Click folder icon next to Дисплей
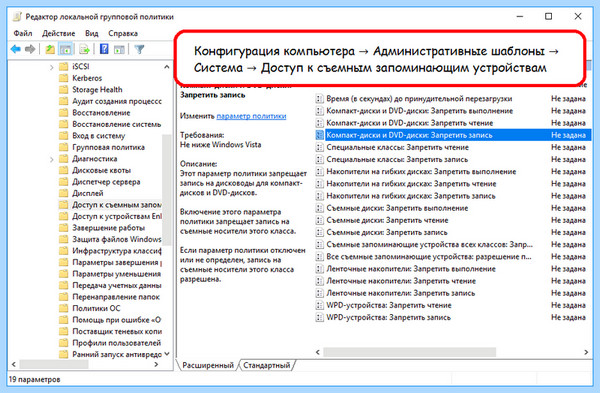The image size is (600, 393). point(64,193)
